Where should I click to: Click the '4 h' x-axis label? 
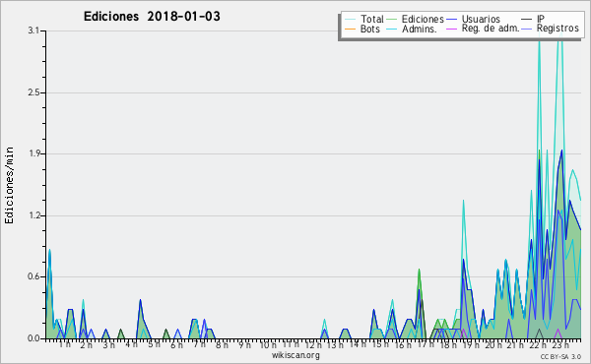131,344
